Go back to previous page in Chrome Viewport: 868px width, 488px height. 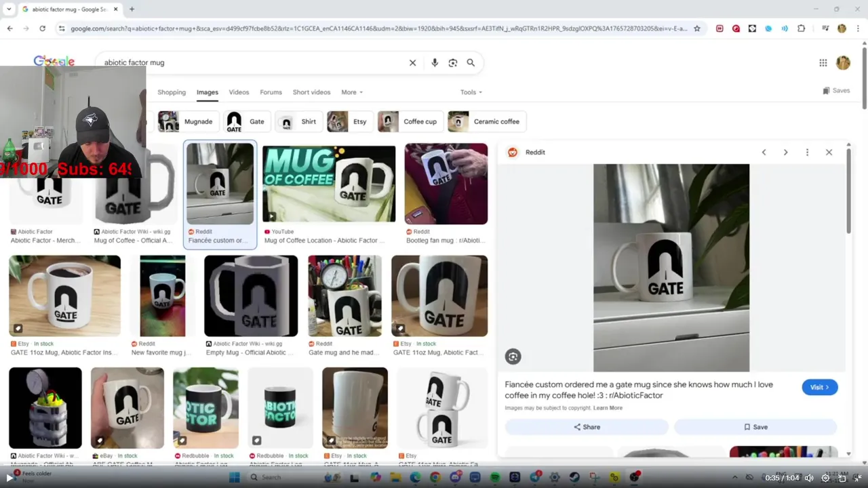[x=10, y=28]
